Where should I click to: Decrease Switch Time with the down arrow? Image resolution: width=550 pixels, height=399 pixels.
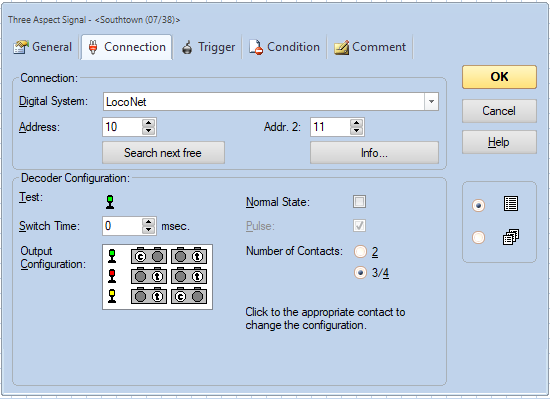click(149, 230)
